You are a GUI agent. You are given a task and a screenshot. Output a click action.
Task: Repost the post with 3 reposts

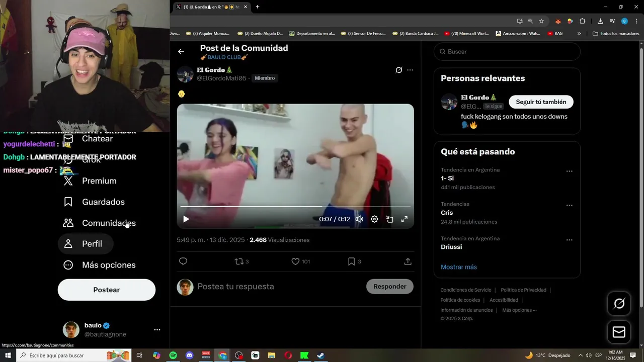click(x=242, y=261)
